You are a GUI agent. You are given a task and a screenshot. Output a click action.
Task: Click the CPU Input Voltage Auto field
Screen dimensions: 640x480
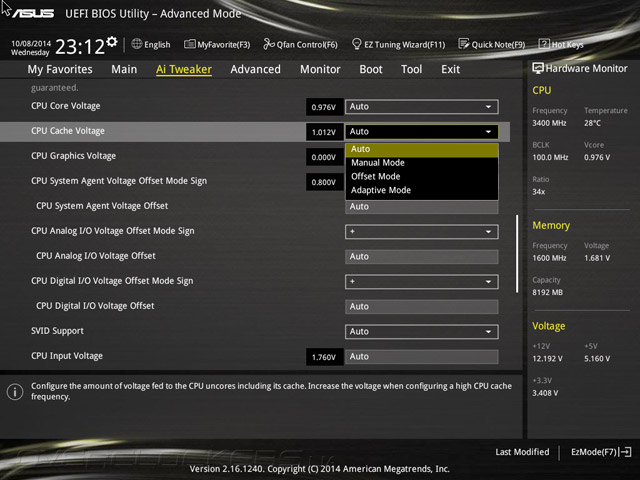[422, 357]
